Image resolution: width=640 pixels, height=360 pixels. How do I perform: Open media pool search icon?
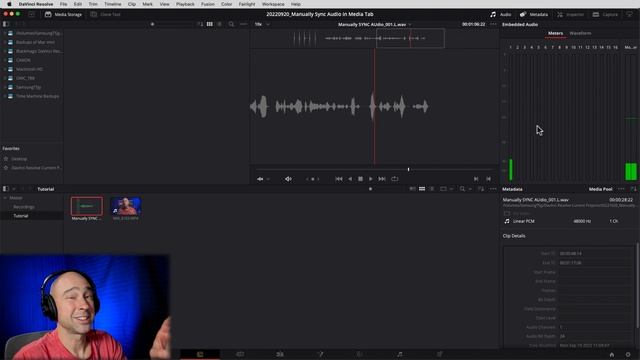coord(462,189)
